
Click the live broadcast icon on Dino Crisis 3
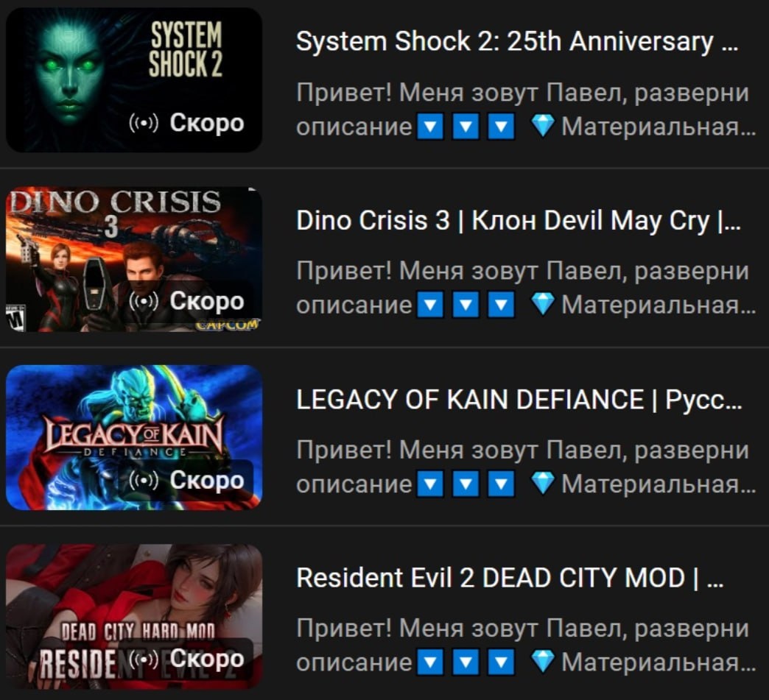144,302
